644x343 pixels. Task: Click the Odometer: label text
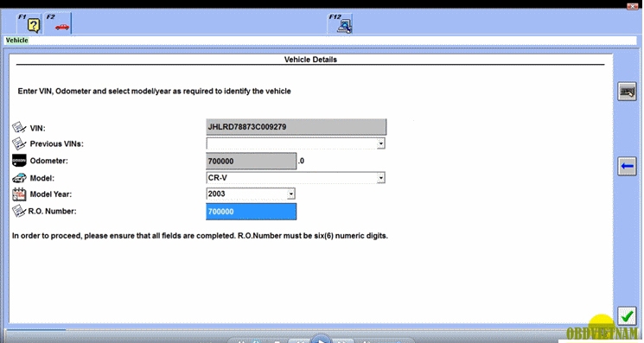coord(49,161)
